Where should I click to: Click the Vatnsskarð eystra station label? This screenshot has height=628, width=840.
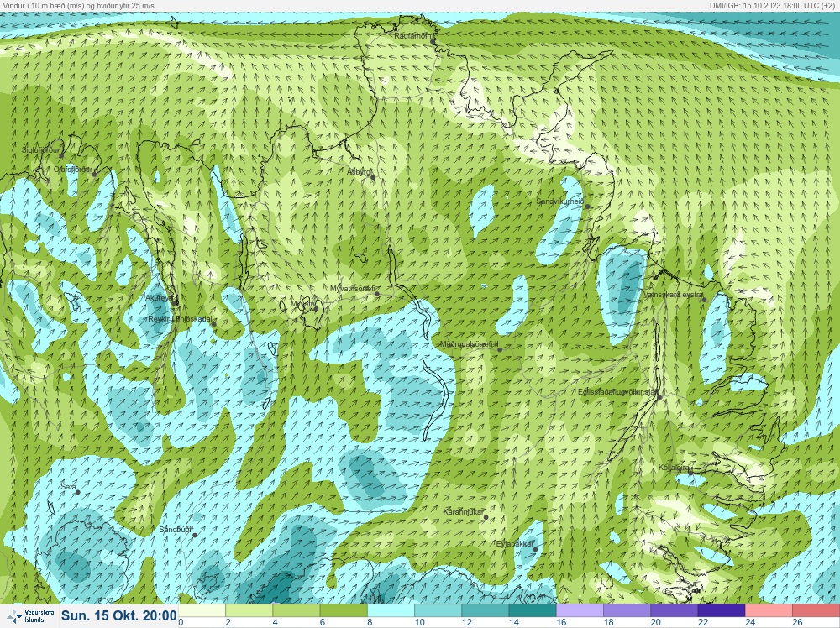click(673, 295)
